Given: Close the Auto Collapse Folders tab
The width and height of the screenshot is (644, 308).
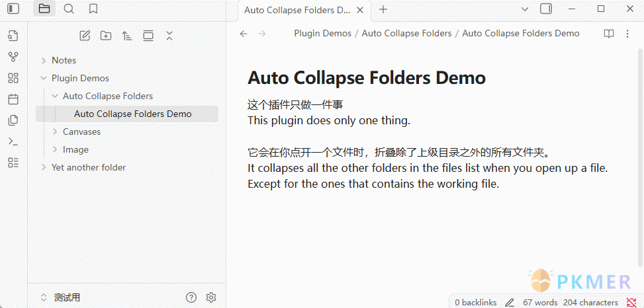Looking at the screenshot, I should [x=360, y=11].
